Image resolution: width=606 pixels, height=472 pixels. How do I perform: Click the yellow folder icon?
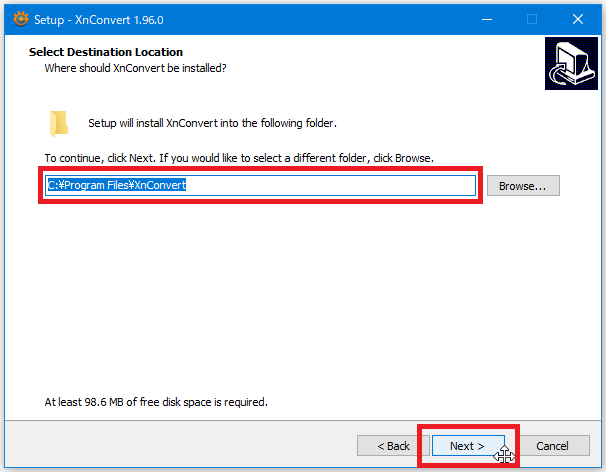59,123
